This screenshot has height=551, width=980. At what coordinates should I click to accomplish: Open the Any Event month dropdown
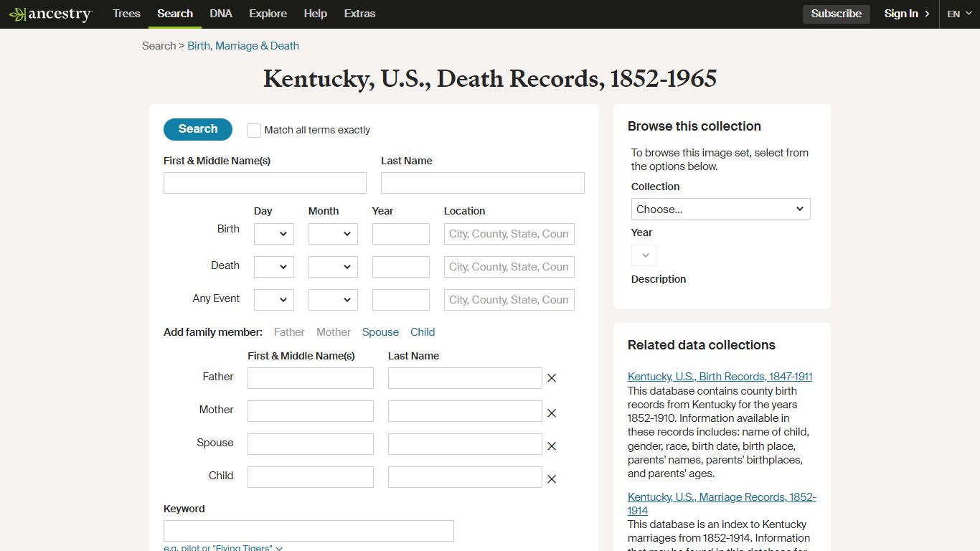click(x=333, y=300)
